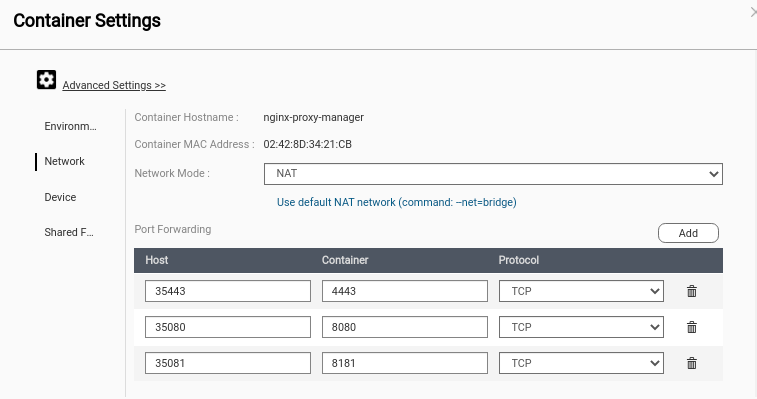Select the Network tab

[64, 161]
